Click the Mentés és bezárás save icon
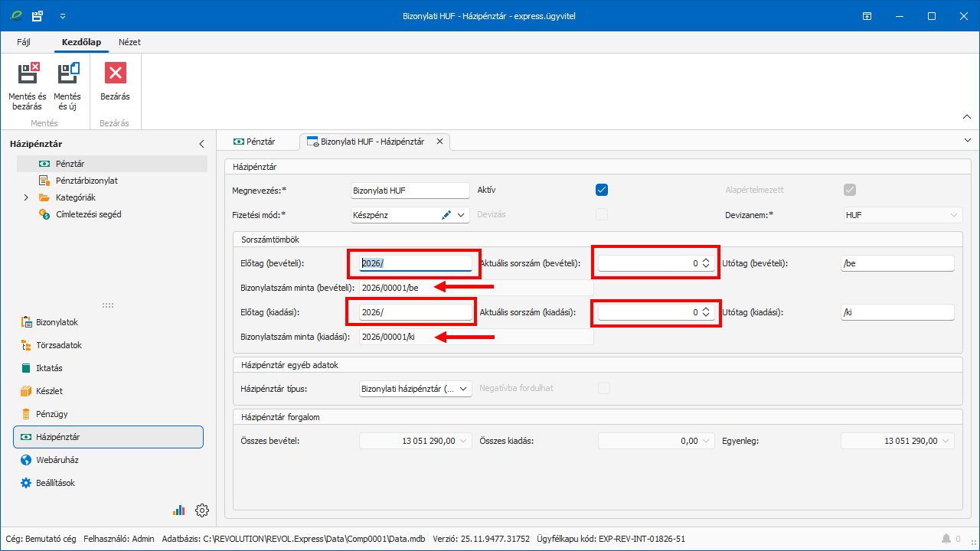This screenshot has height=551, width=980. (x=28, y=73)
